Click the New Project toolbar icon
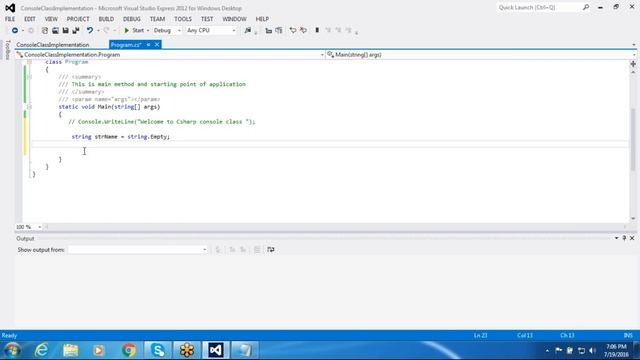Image resolution: width=640 pixels, height=360 pixels. click(44, 31)
